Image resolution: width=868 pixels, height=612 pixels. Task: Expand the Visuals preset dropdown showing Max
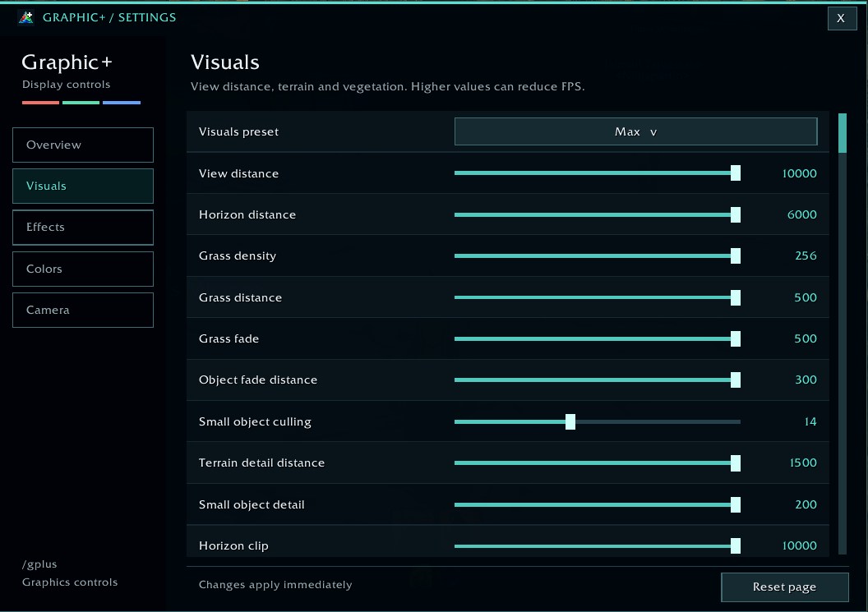click(x=635, y=131)
